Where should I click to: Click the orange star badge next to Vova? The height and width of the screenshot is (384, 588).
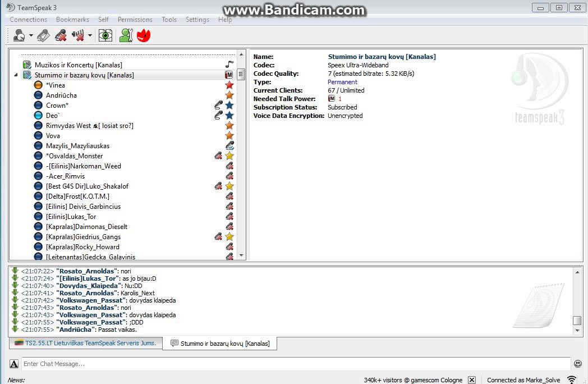coord(229,136)
